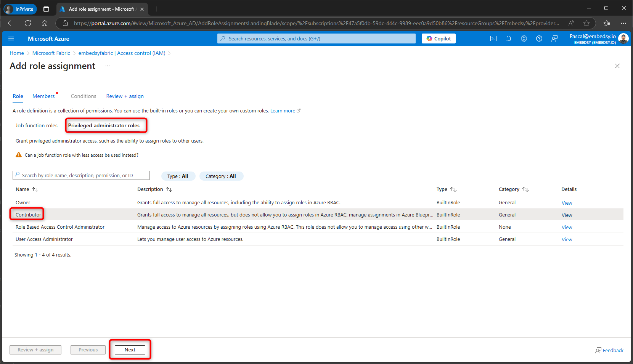Click the Pascal@embedsy.io account avatar
This screenshot has height=364, width=633.
[x=623, y=38]
